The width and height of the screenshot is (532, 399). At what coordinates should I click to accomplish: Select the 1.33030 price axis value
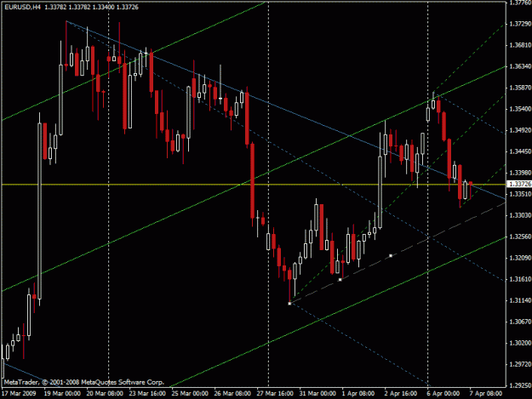[x=520, y=215]
